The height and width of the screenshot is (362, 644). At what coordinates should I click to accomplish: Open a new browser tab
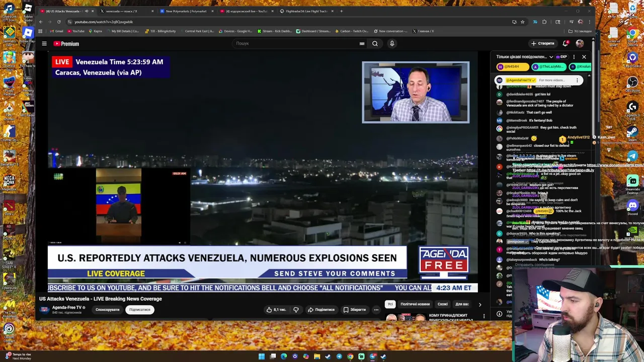point(341,11)
